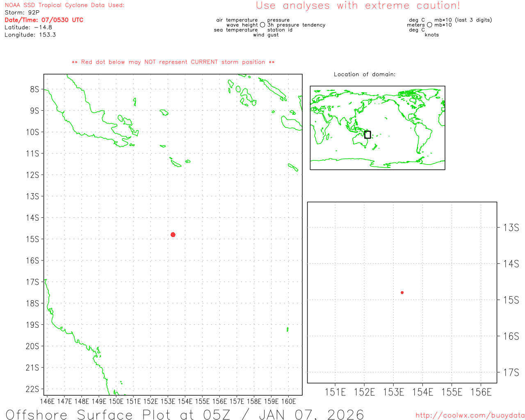525x420 pixels.
Task: Click the small red dot in the zoomed inset map
Action: (x=402, y=292)
